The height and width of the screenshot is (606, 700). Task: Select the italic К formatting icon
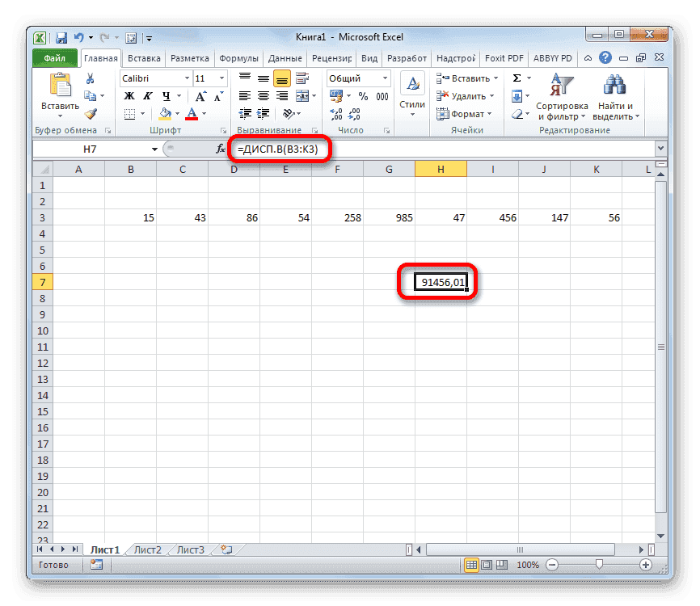click(147, 95)
